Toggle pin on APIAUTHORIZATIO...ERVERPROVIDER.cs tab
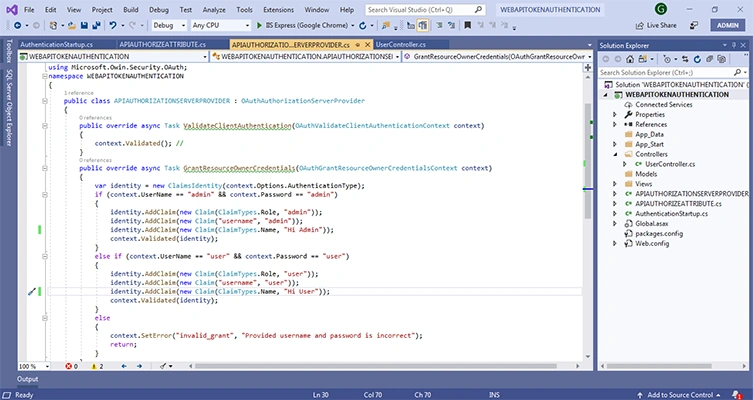The height and width of the screenshot is (400, 753). pyautogui.click(x=358, y=45)
